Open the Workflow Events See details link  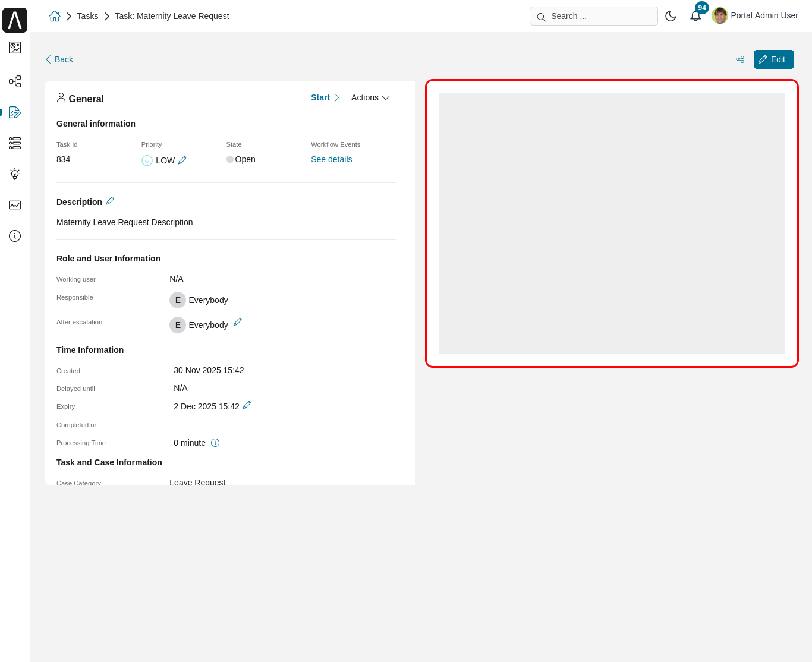pyautogui.click(x=331, y=159)
